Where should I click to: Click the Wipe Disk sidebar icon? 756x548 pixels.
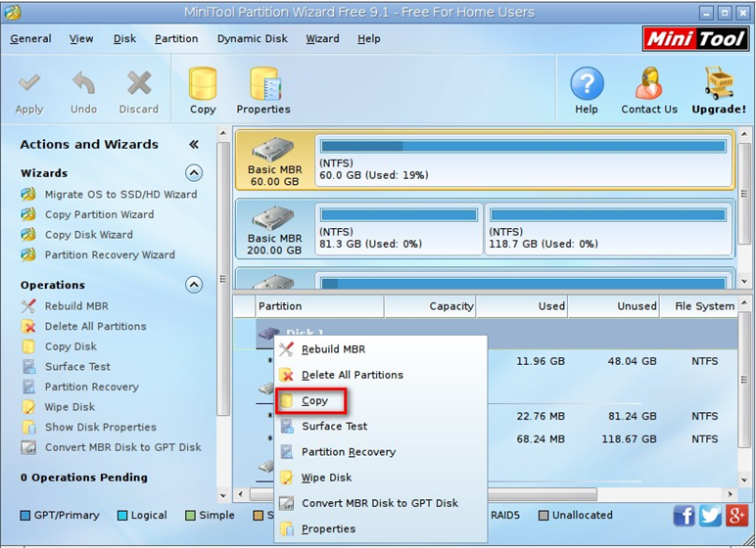pyautogui.click(x=28, y=407)
